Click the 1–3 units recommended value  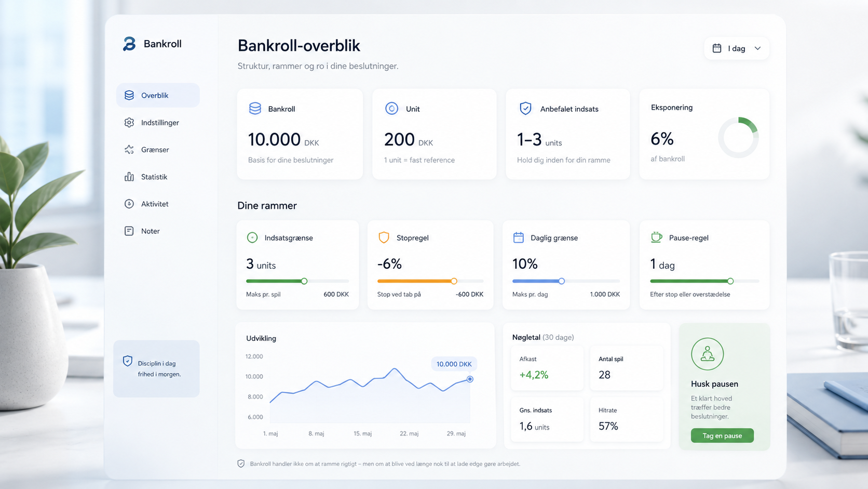539,140
